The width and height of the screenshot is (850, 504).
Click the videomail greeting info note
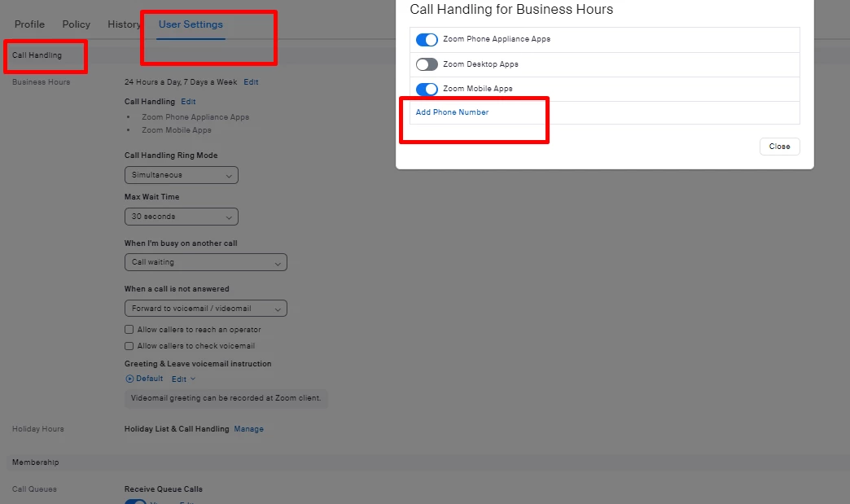(x=226, y=398)
